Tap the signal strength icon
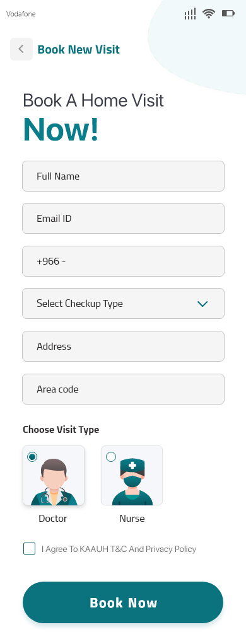 click(190, 14)
